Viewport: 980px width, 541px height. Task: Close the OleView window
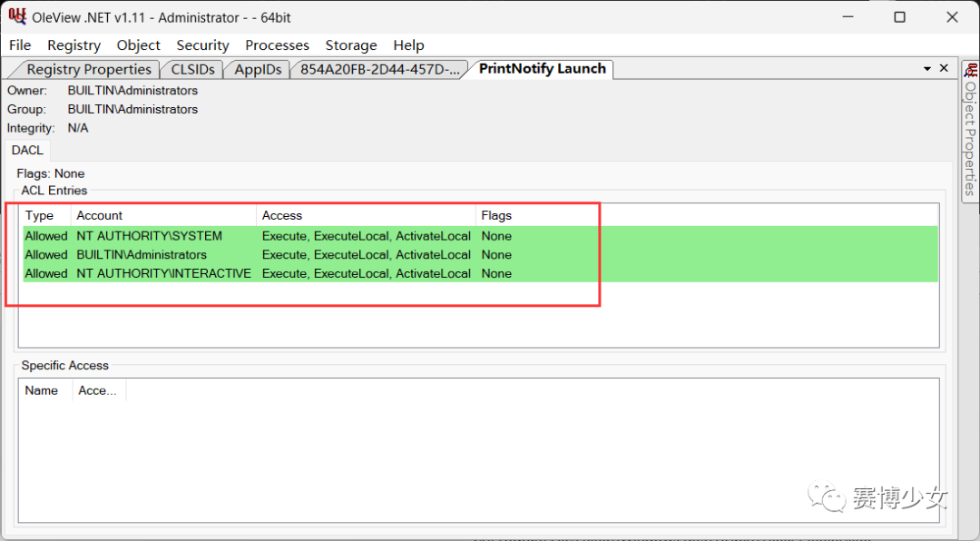952,17
